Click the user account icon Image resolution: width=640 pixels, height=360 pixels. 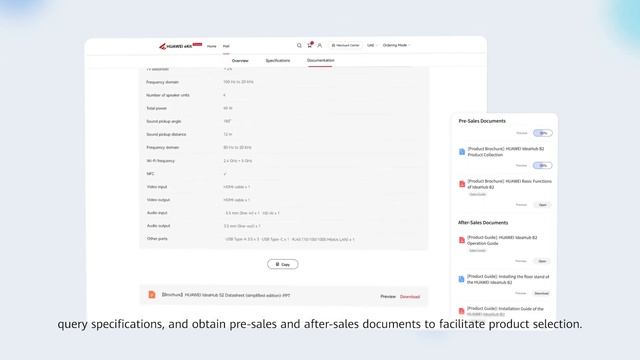320,45
